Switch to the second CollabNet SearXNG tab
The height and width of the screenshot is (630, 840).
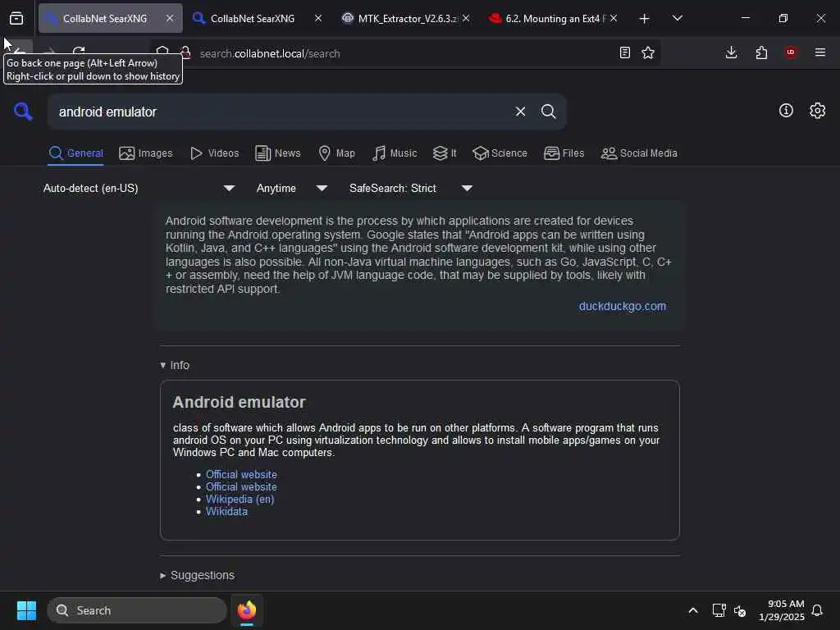(253, 19)
